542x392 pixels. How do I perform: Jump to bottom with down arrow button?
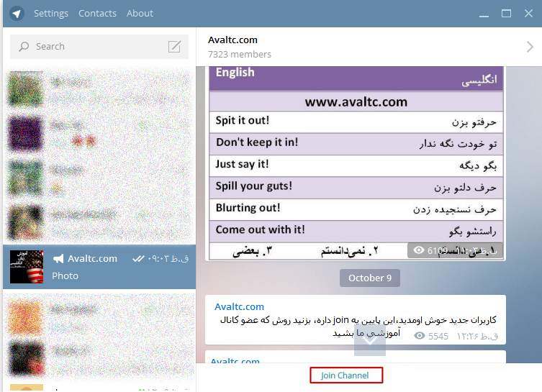point(370,339)
